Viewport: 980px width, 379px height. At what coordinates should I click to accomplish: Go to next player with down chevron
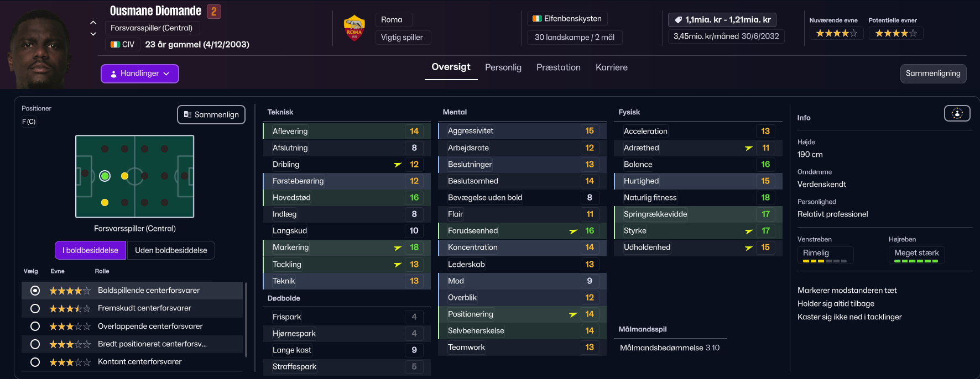pyautogui.click(x=93, y=34)
